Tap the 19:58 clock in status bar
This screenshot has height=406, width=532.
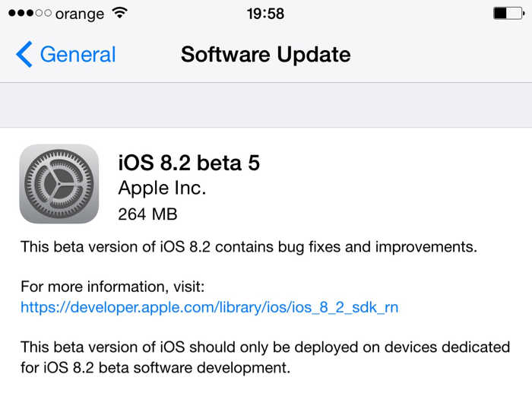tap(265, 13)
